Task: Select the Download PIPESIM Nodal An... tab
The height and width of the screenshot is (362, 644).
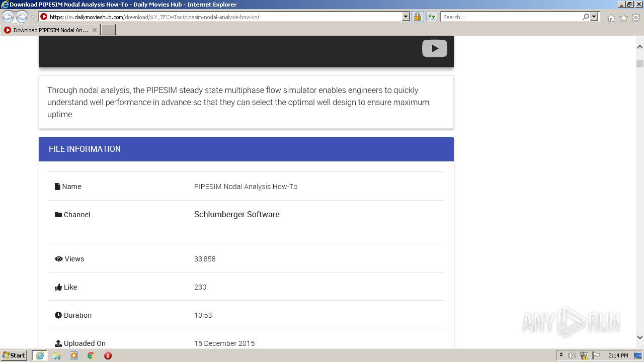Action: (50, 30)
